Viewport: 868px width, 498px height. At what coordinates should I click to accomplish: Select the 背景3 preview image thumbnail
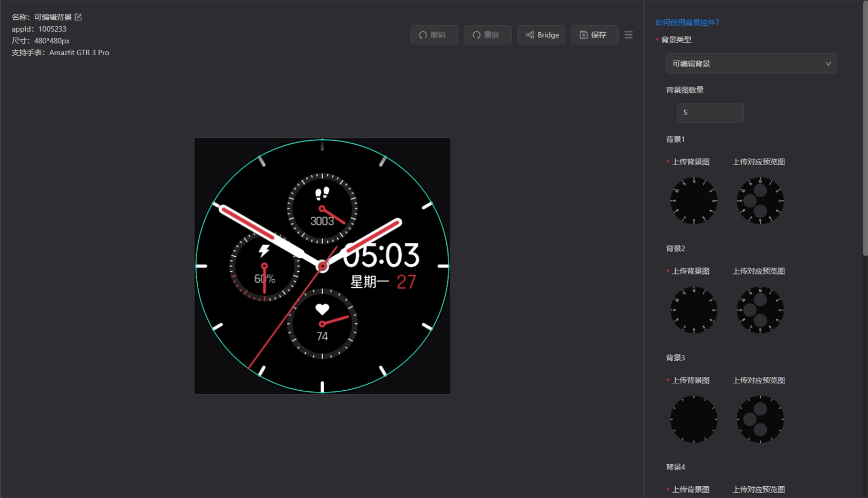pos(760,419)
